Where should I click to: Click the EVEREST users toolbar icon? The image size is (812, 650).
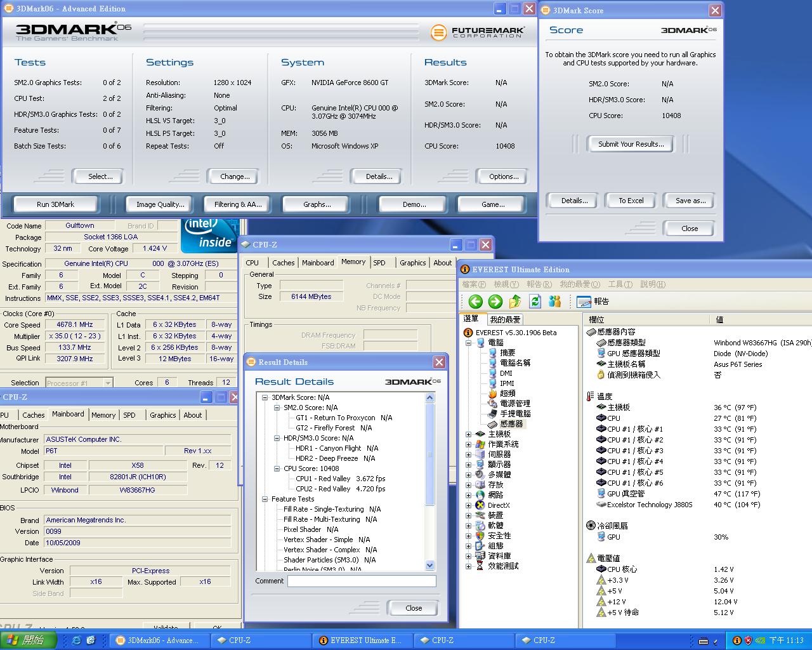point(555,302)
